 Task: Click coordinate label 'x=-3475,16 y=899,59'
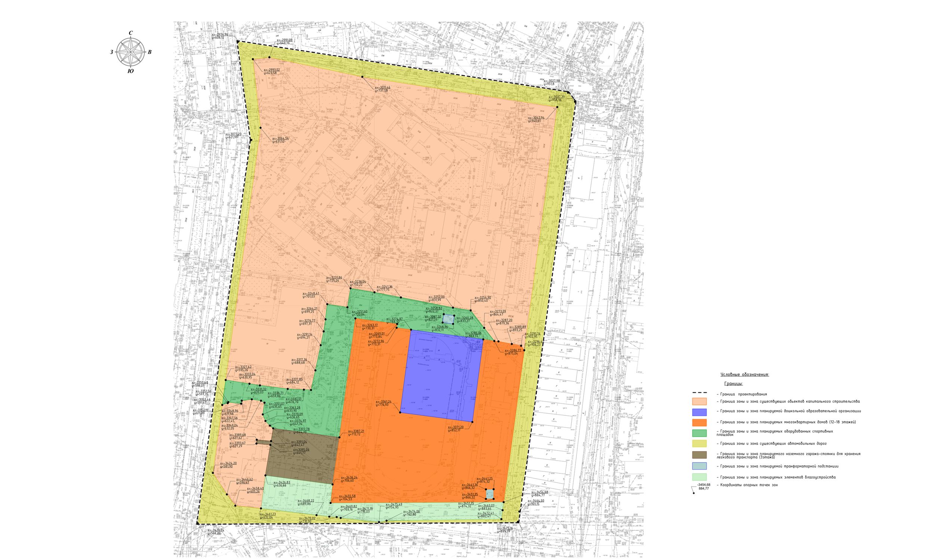[x=505, y=530]
